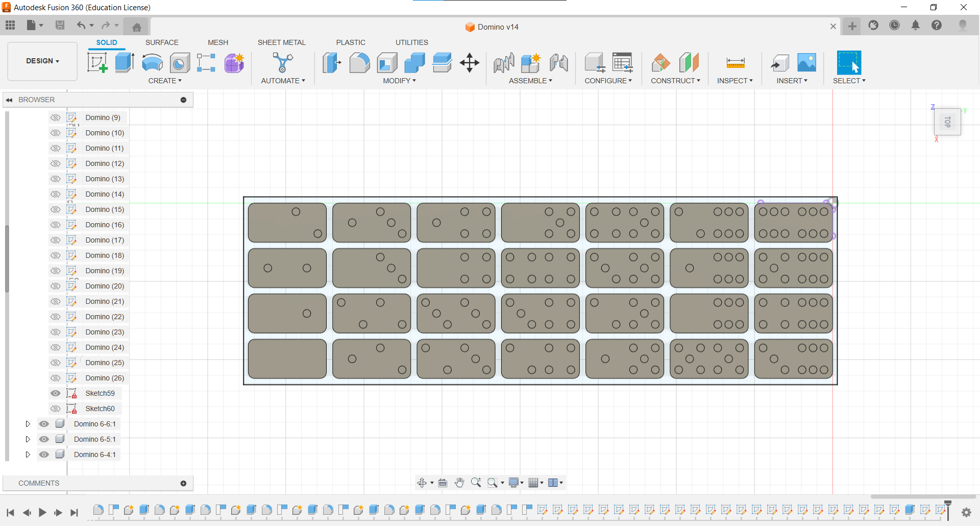Select the Revolve tool icon
The image size is (980, 526).
152,63
